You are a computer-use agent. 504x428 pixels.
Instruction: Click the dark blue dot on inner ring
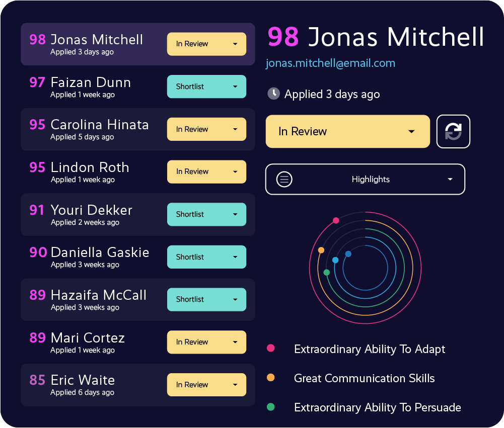pyautogui.click(x=348, y=254)
